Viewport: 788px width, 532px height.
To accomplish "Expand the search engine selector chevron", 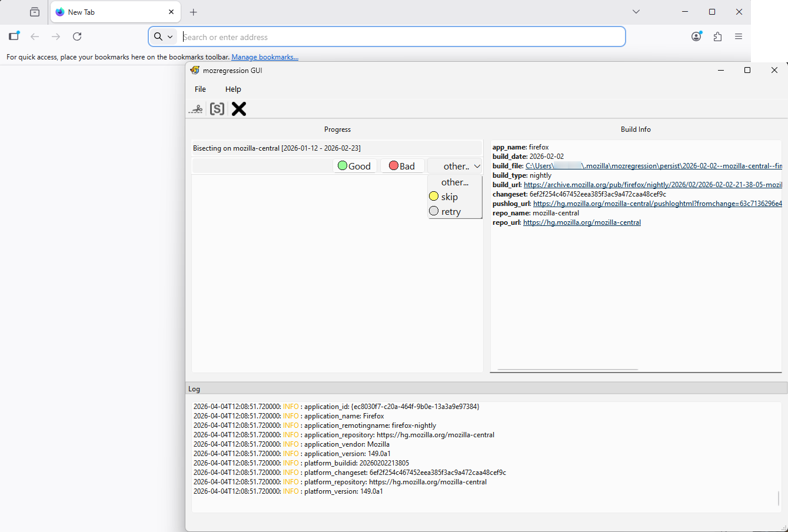I will coord(170,36).
